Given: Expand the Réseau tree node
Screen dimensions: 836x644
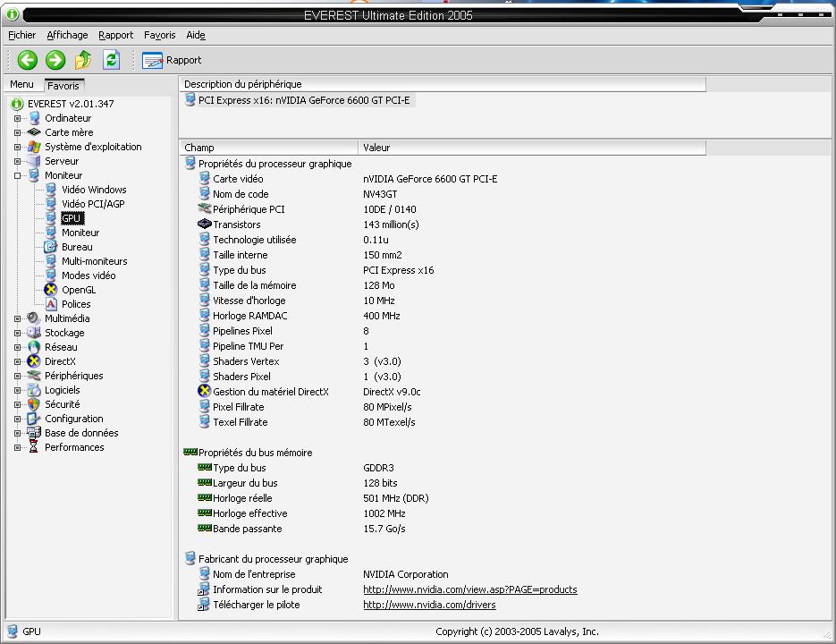Looking at the screenshot, I should pyautogui.click(x=18, y=347).
